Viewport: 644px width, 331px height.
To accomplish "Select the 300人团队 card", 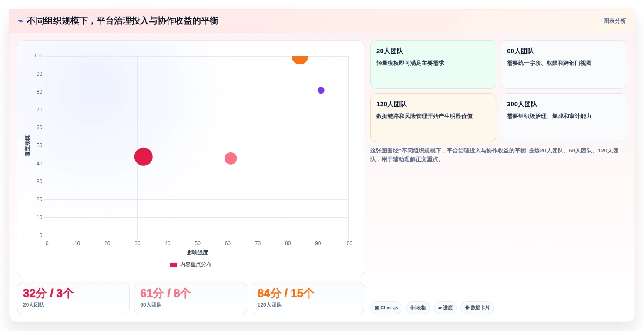I will [563, 118].
